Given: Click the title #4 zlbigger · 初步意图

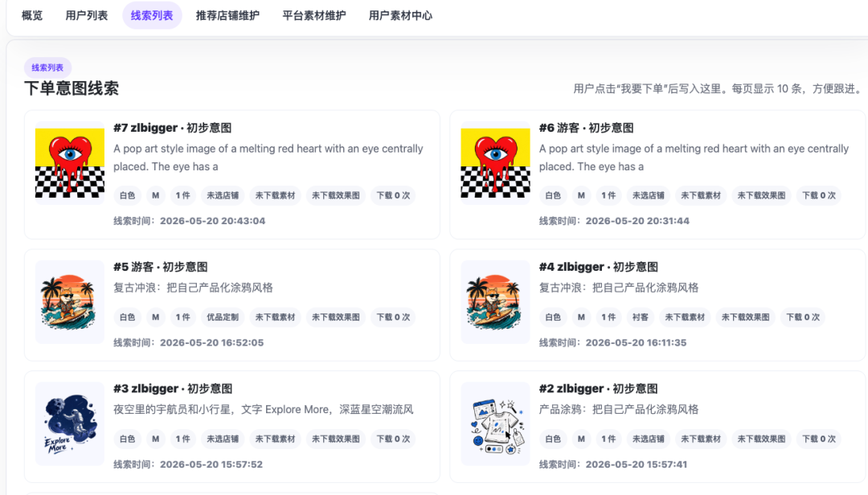Looking at the screenshot, I should click(599, 267).
